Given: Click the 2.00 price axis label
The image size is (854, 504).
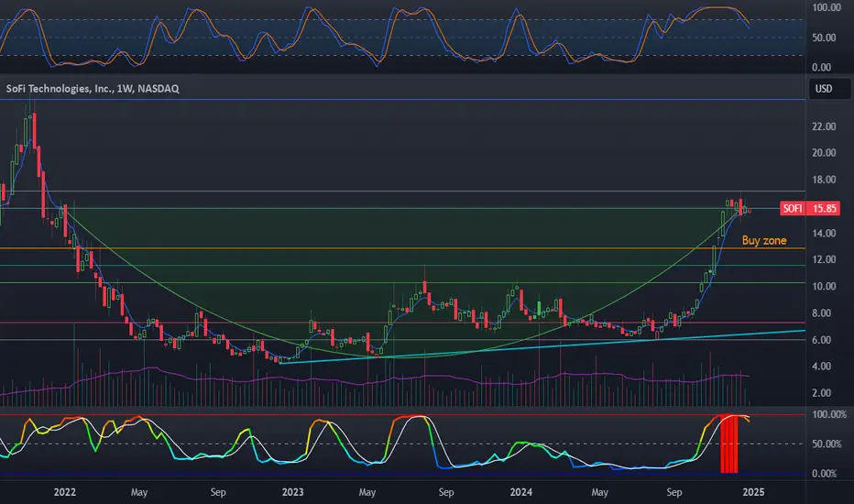Looking at the screenshot, I should (x=821, y=393).
